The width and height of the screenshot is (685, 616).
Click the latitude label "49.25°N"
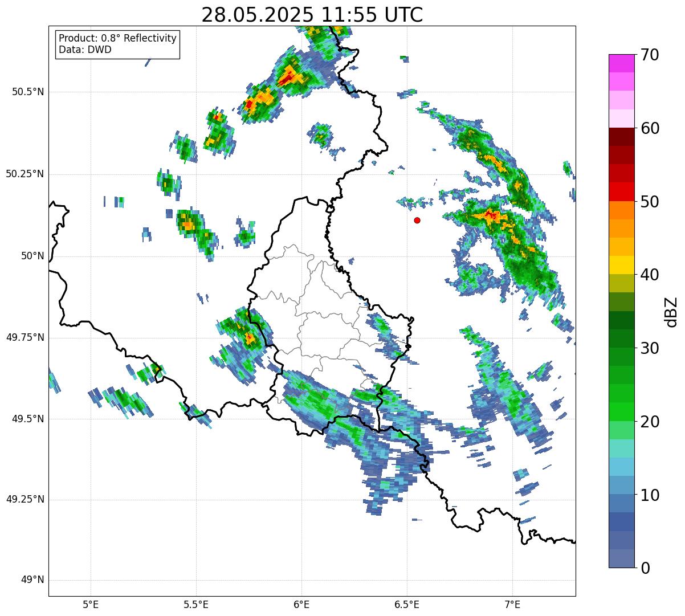tap(25, 500)
